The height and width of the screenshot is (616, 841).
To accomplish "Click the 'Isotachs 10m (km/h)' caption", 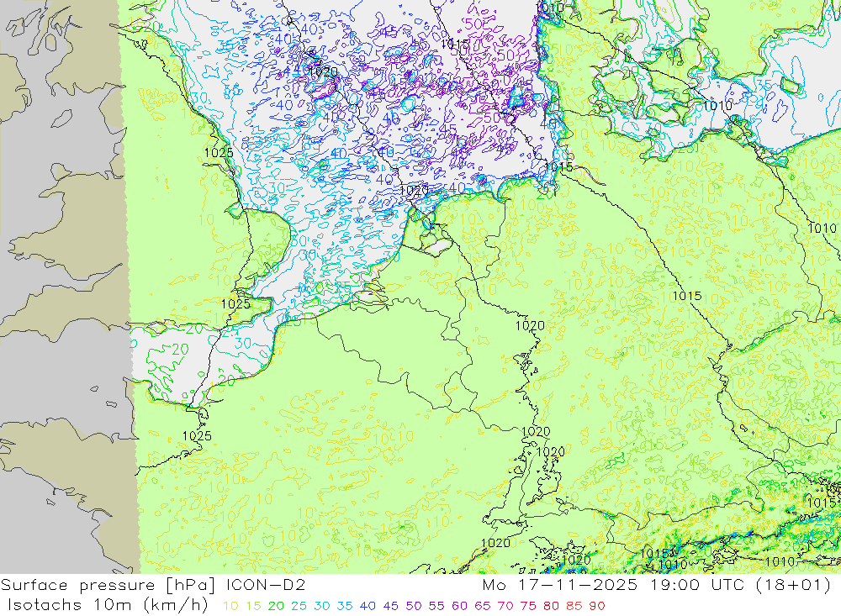I will [108, 605].
